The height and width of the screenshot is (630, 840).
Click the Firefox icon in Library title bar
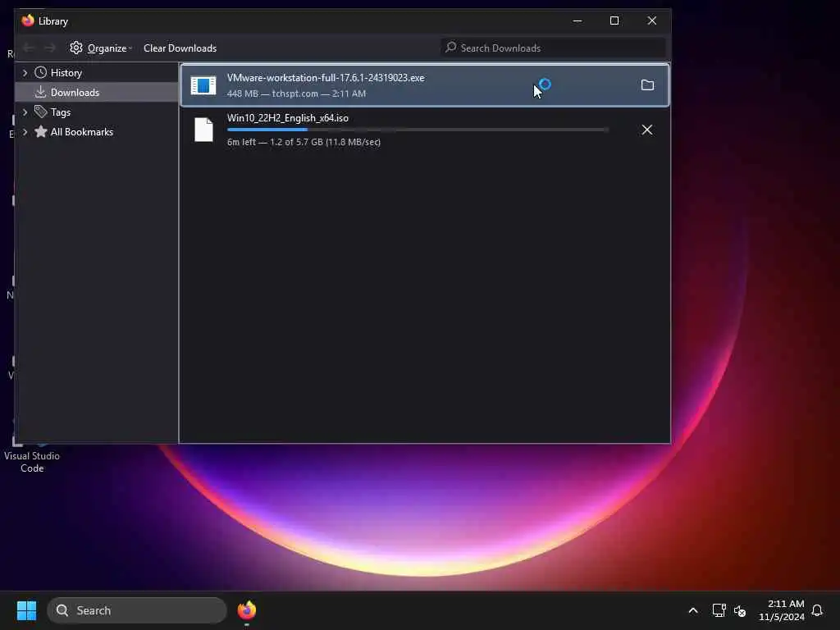(28, 21)
